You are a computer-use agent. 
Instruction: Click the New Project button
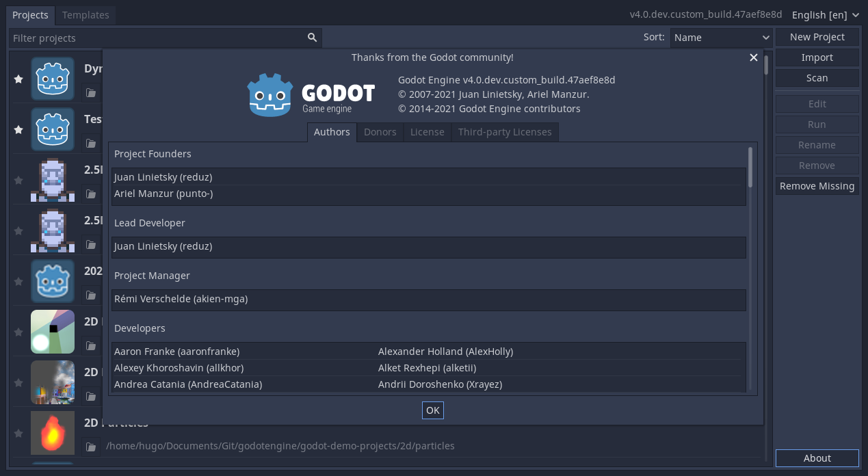click(817, 37)
